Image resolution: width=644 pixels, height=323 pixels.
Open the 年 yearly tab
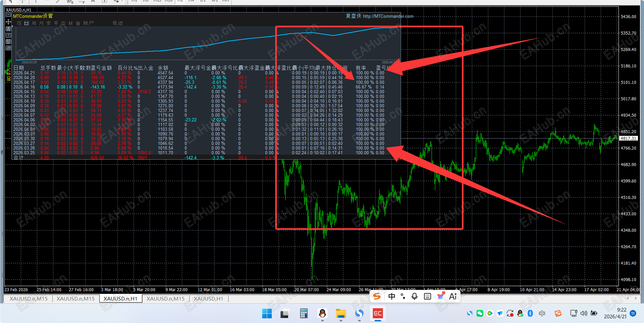click(56, 23)
